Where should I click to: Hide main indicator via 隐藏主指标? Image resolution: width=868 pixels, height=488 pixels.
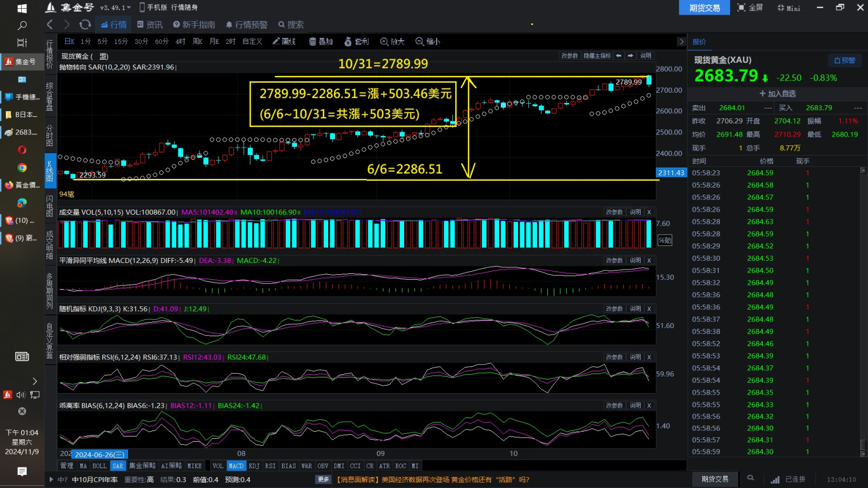(x=597, y=56)
